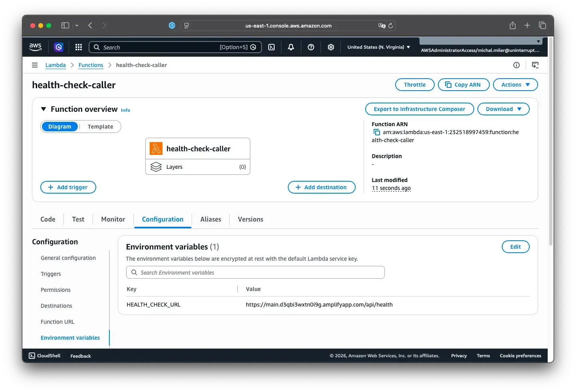Go back with the browser back arrow
576x392 pixels.
tap(90, 26)
